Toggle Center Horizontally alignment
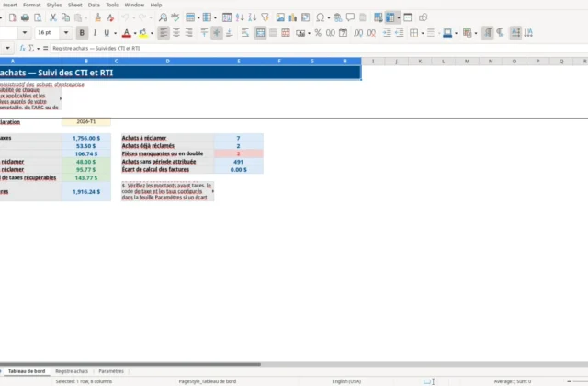Image resolution: width=588 pixels, height=386 pixels. pos(175,33)
